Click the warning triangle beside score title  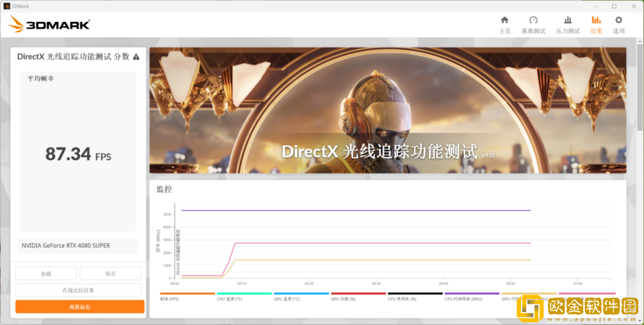[x=136, y=57]
